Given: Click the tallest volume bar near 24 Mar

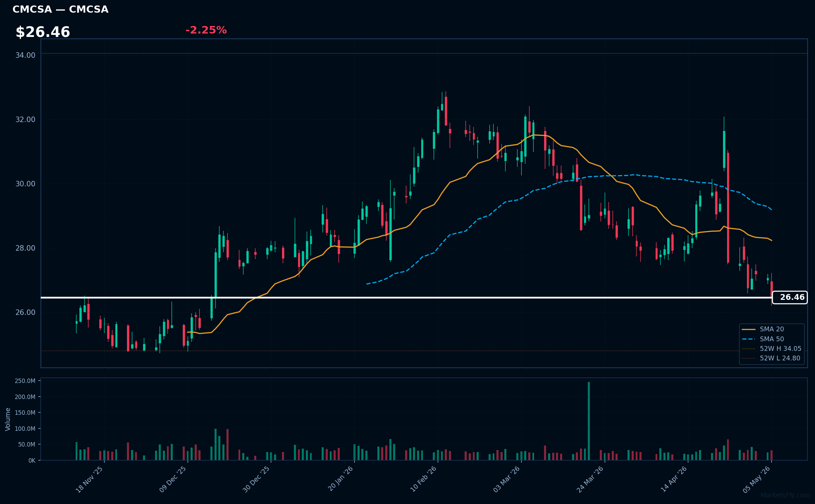Looking at the screenshot, I should (x=589, y=421).
